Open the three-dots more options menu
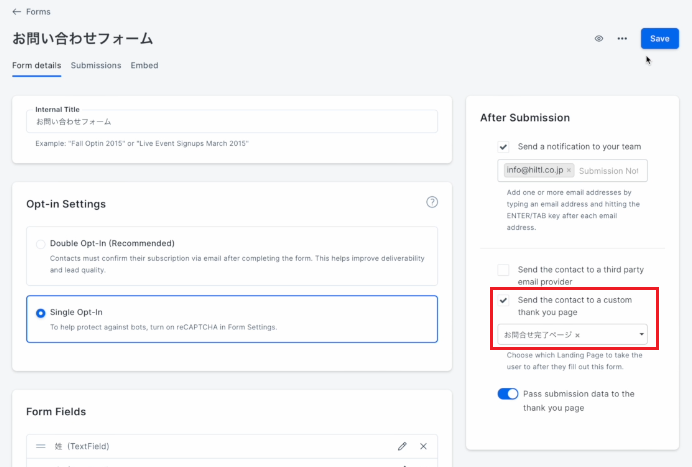This screenshot has width=692, height=467. (622, 39)
